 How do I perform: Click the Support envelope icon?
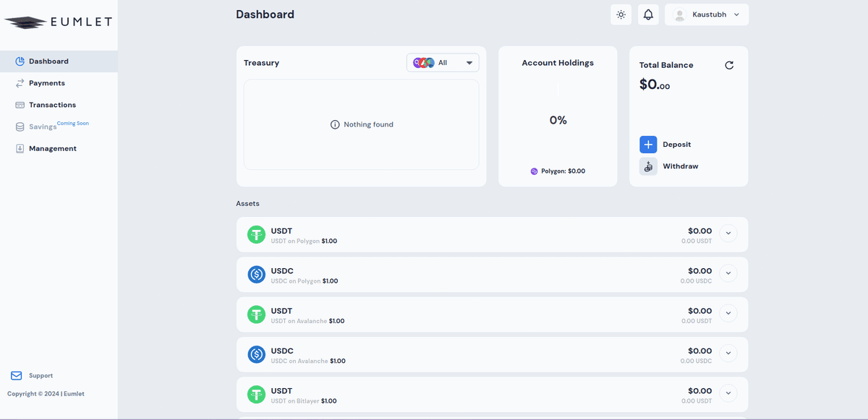point(17,376)
